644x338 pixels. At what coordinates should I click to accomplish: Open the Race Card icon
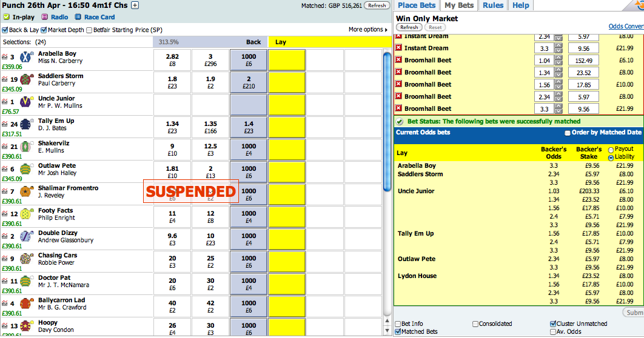[78, 17]
